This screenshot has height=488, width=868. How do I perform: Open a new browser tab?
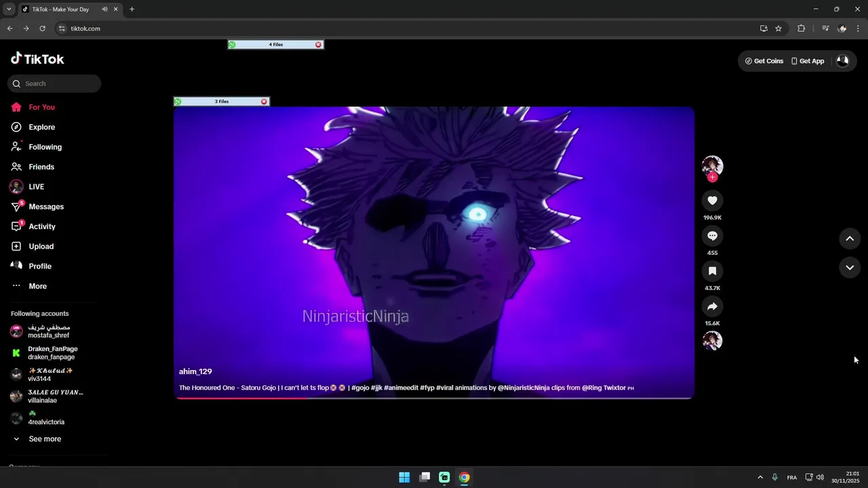tap(132, 9)
